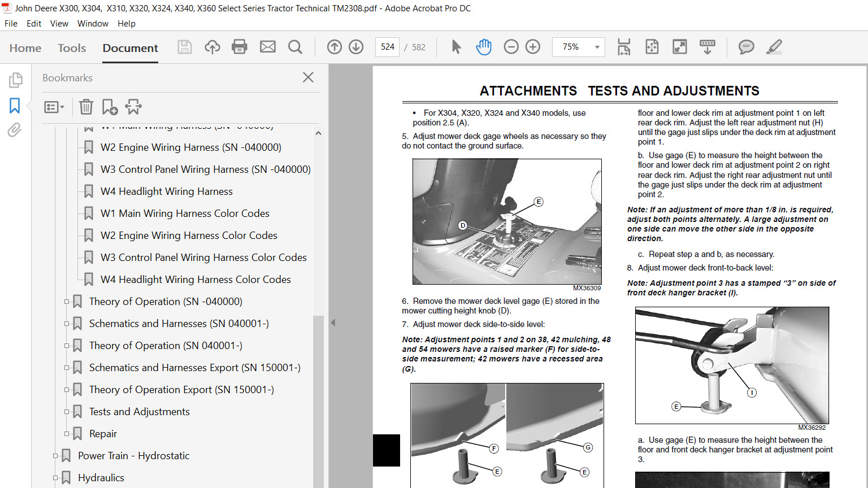Open the bookmark options menu dropdown
Screen dimensions: 868x488
coord(54,107)
